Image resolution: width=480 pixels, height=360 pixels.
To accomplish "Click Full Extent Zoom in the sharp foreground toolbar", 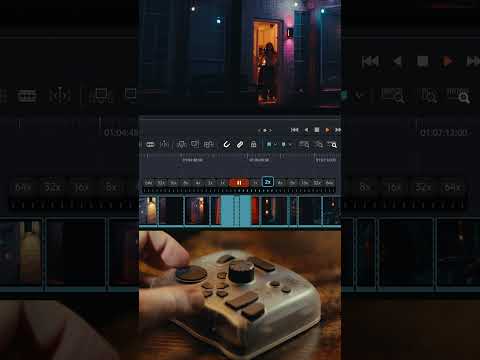I will [x=303, y=145].
